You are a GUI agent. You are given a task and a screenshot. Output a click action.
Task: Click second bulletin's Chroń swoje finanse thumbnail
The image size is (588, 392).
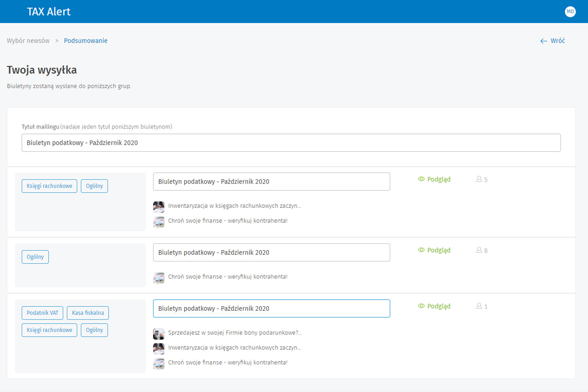pyautogui.click(x=159, y=278)
